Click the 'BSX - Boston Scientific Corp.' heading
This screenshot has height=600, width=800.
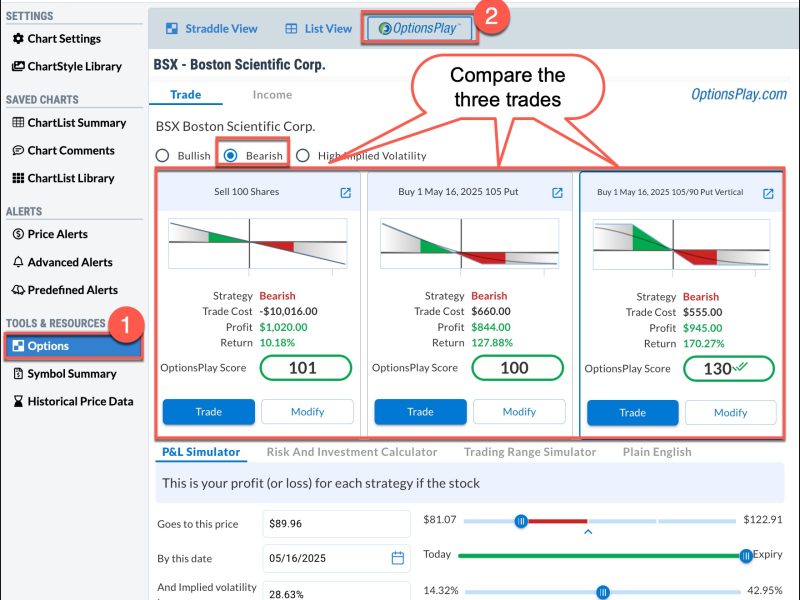[239, 65]
